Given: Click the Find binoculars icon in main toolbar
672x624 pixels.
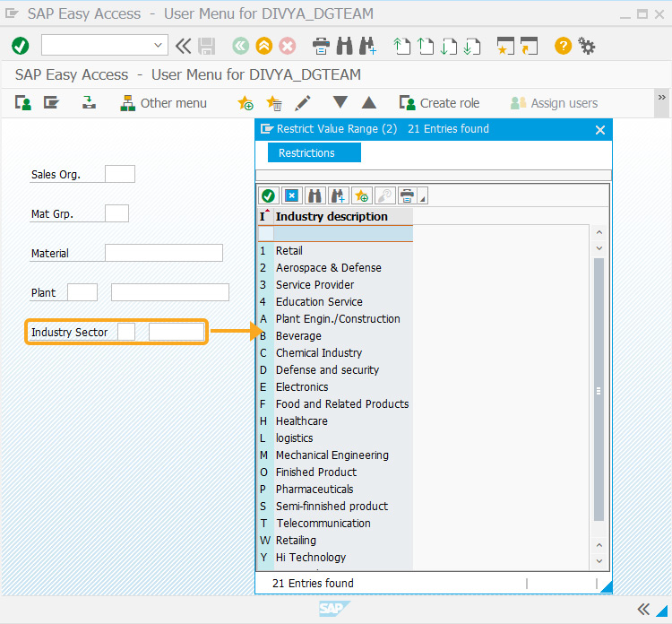Looking at the screenshot, I should (344, 46).
